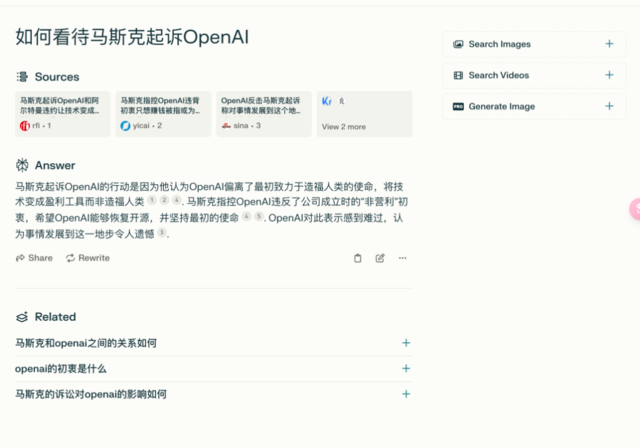Click the Search Videos label
Viewport: 640px width, 448px height.
pos(499,75)
